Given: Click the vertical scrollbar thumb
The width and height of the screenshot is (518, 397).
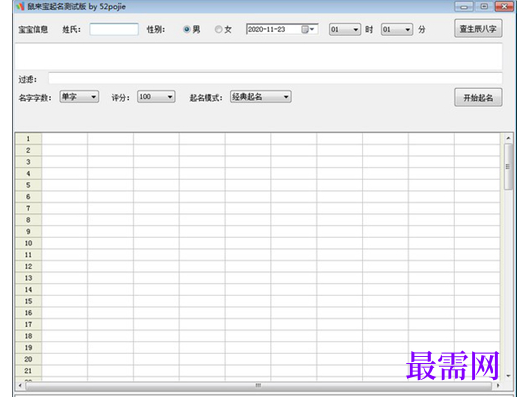Looking at the screenshot, I should (508, 167).
